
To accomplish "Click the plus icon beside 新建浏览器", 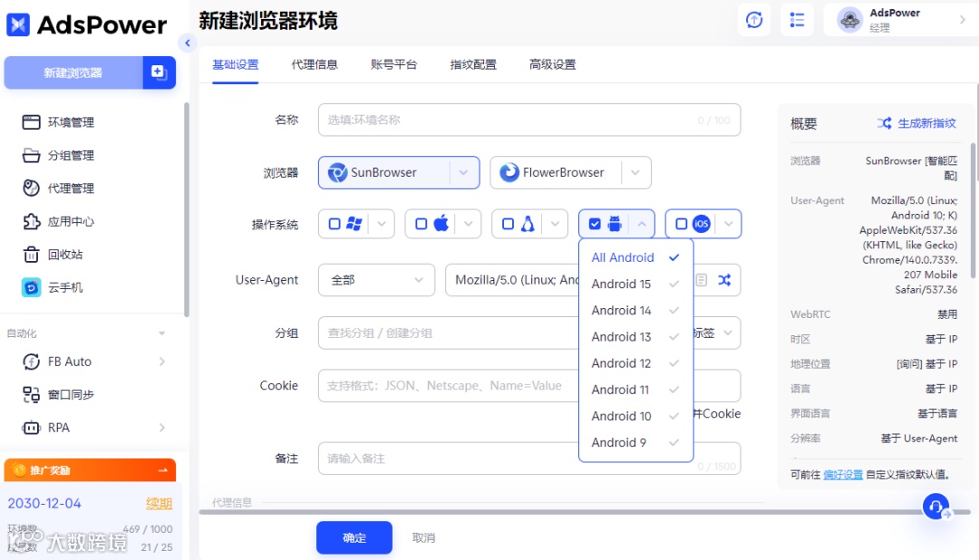I will pyautogui.click(x=159, y=72).
